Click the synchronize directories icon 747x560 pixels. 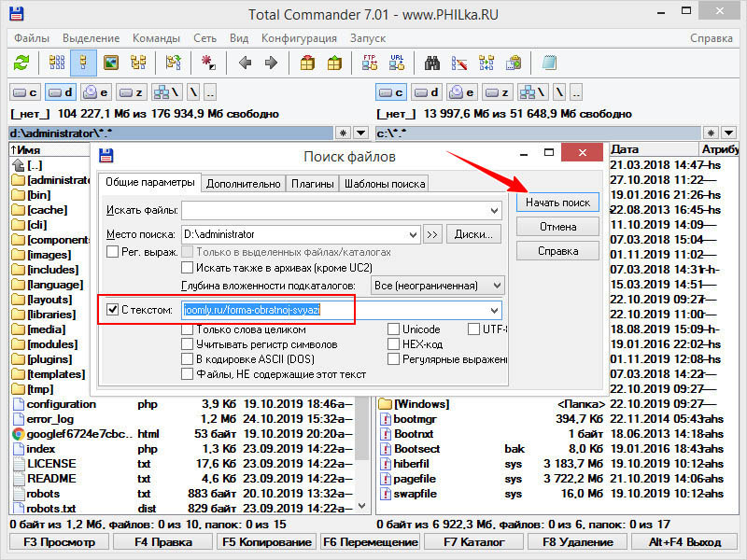(x=486, y=63)
